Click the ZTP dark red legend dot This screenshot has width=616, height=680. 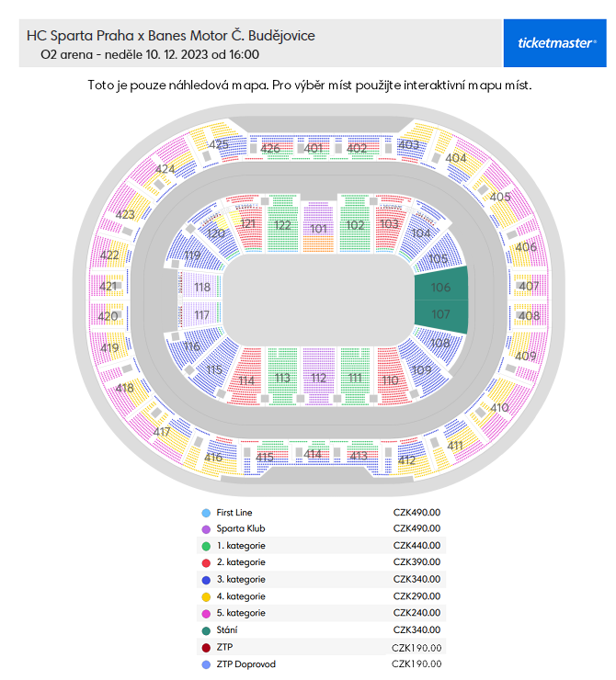pyautogui.click(x=206, y=648)
